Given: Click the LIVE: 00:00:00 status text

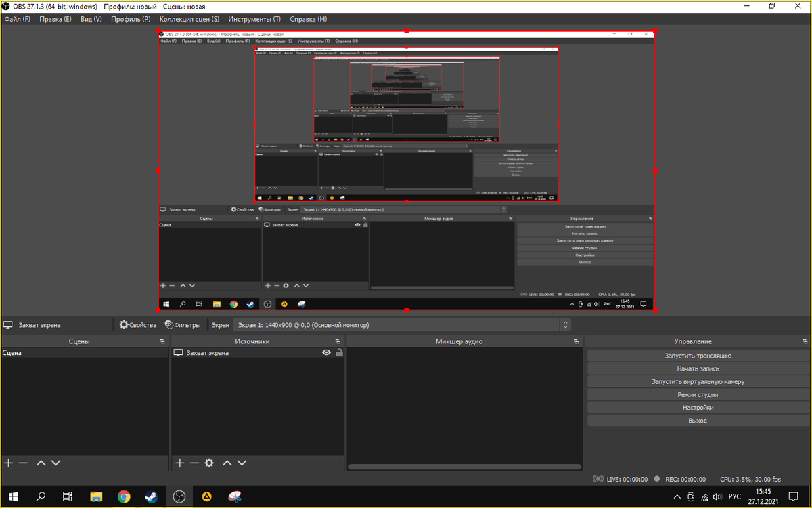Looking at the screenshot, I should pyautogui.click(x=627, y=479).
